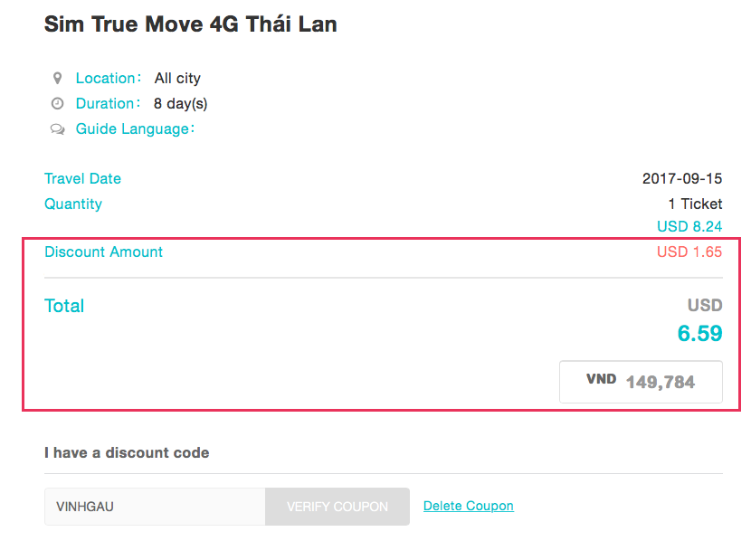Click the red USD 1.65 discount value

pos(689,252)
